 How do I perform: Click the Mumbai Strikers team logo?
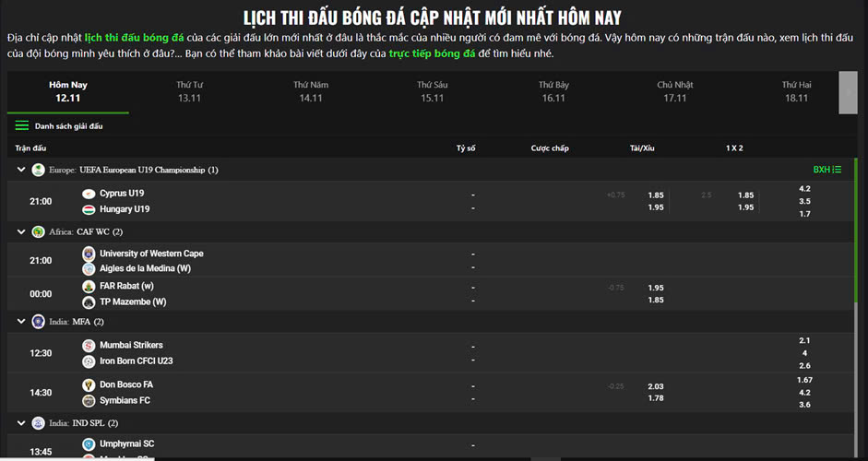(x=89, y=346)
